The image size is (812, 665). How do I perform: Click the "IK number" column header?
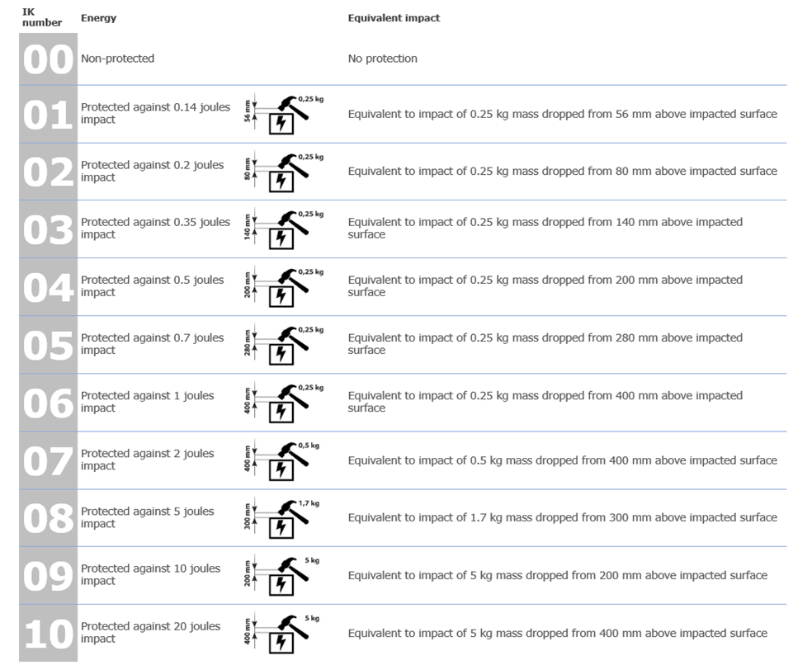(x=41, y=17)
